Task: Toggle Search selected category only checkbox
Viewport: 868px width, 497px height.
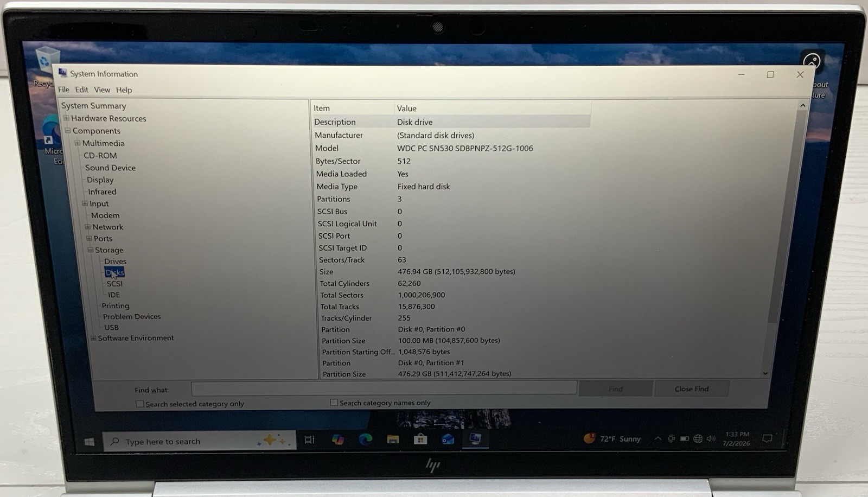Action: point(139,404)
